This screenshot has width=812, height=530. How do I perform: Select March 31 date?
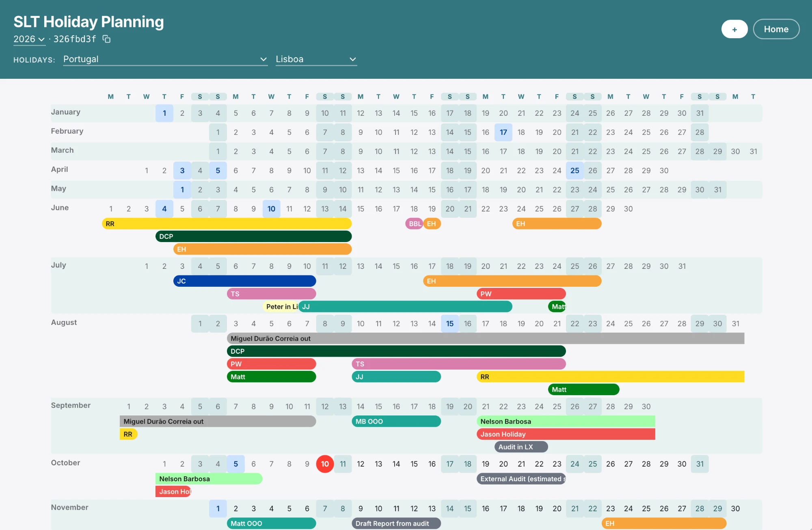(x=753, y=151)
